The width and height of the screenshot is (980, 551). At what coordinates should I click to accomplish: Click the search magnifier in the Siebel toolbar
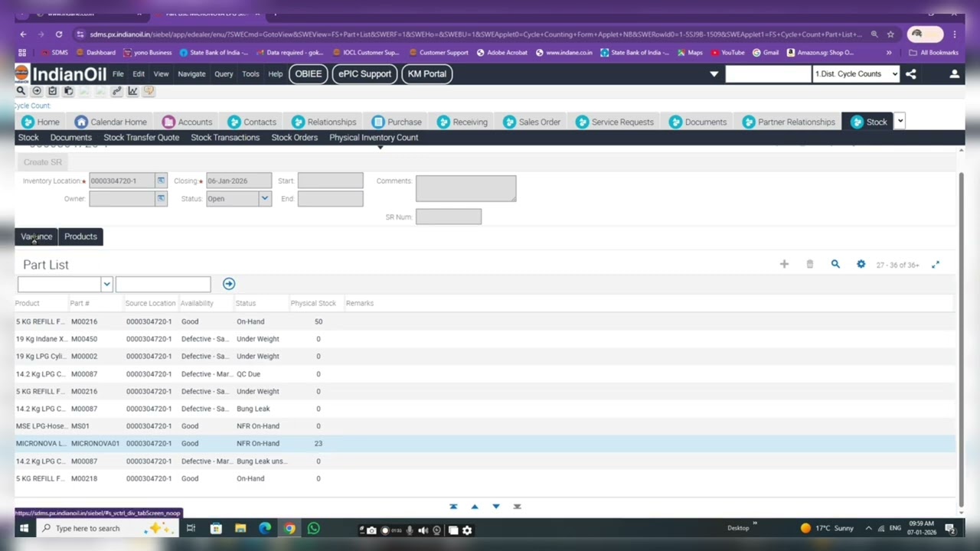[21, 91]
